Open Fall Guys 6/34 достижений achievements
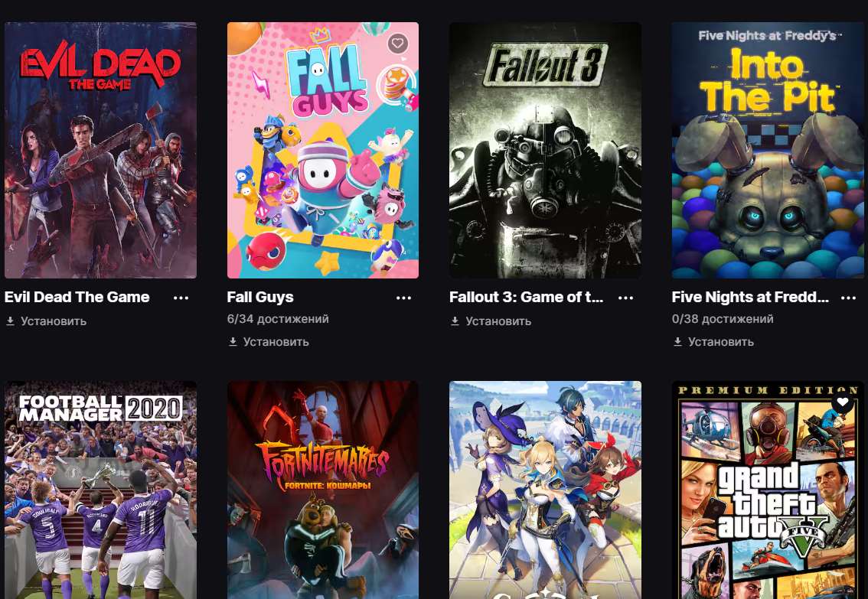 click(x=278, y=318)
